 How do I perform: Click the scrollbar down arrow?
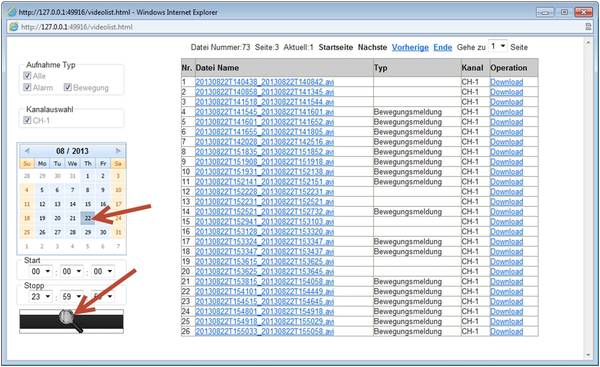[x=588, y=355]
